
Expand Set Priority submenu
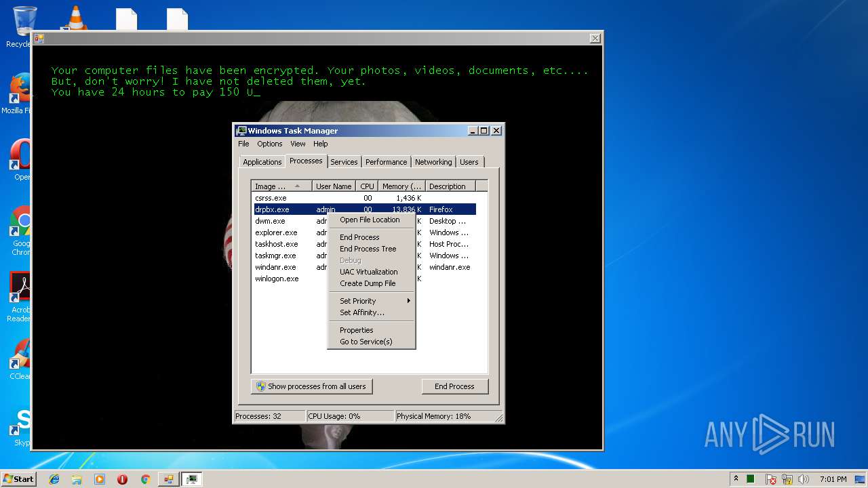(371, 301)
